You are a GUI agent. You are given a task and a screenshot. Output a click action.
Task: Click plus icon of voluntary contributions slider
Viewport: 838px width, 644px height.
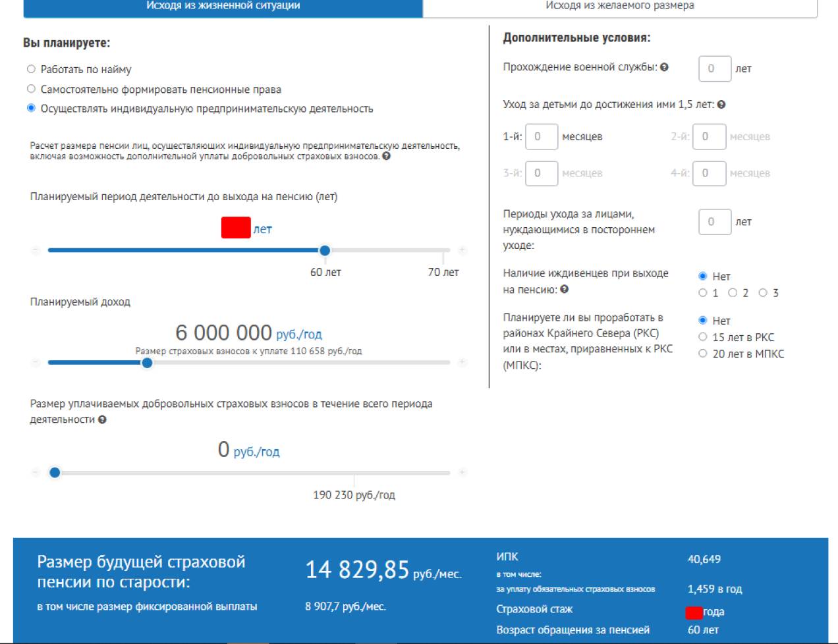462,472
